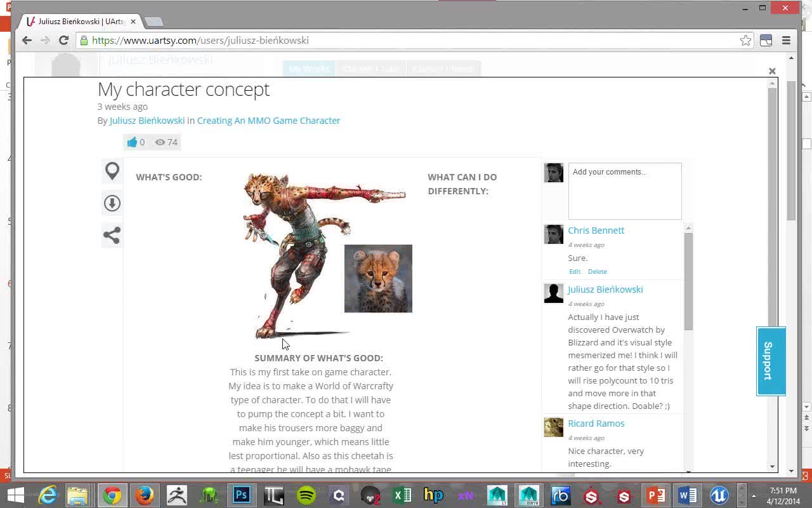The height and width of the screenshot is (508, 812).
Task: Open Juliusz Bieńkowski commenter name link
Action: pos(605,290)
